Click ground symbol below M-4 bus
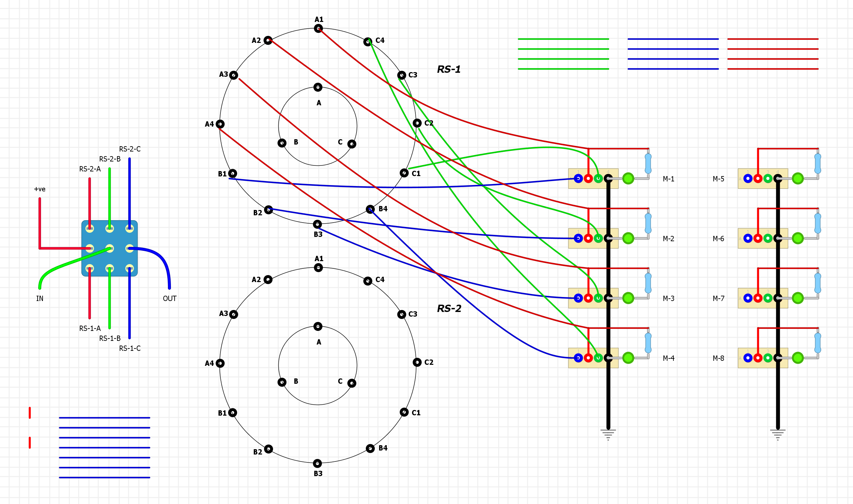Viewport: 853px width, 504px height. point(608,434)
